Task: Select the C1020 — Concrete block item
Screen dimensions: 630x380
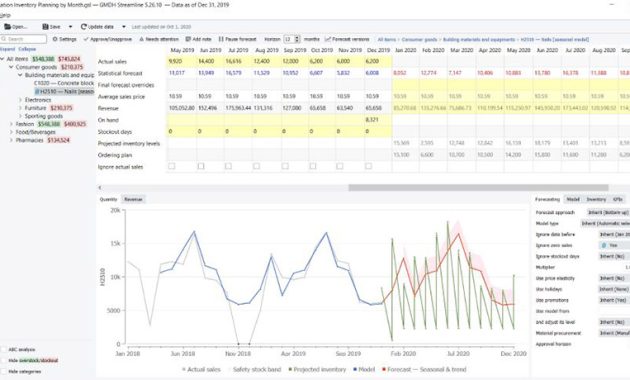Action: (64, 83)
